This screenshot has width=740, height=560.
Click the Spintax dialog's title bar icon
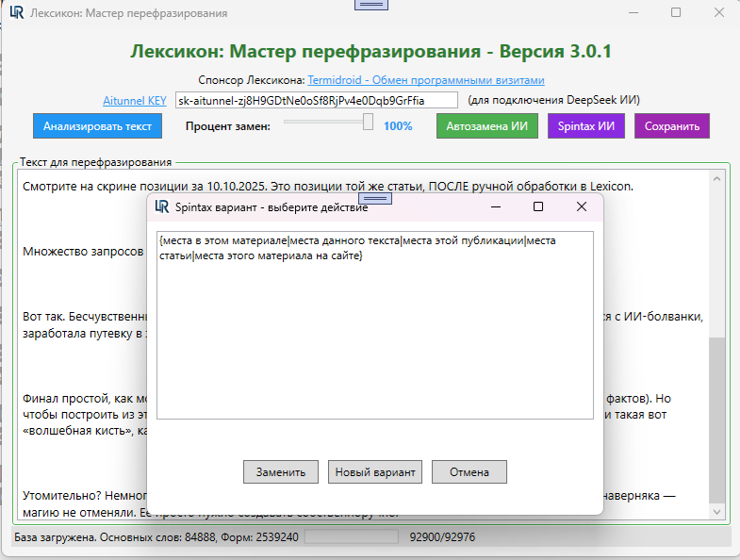(162, 207)
